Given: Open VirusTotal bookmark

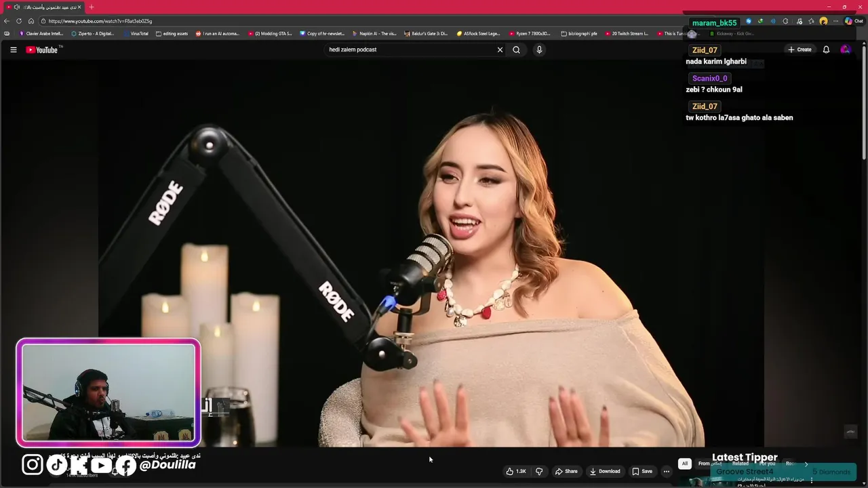Looking at the screenshot, I should click(136, 33).
